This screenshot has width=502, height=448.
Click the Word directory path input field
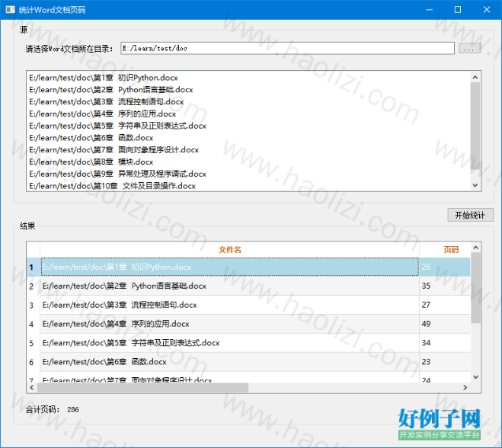287,48
